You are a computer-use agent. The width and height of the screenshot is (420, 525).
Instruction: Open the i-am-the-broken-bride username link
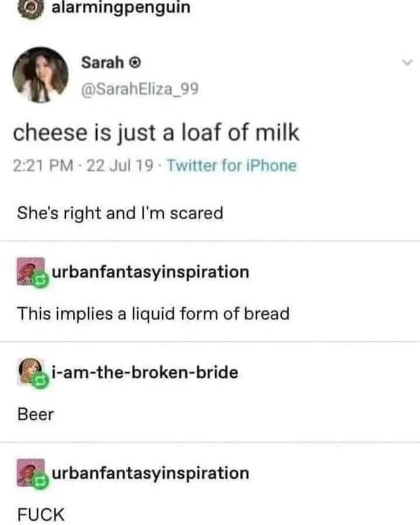(145, 372)
